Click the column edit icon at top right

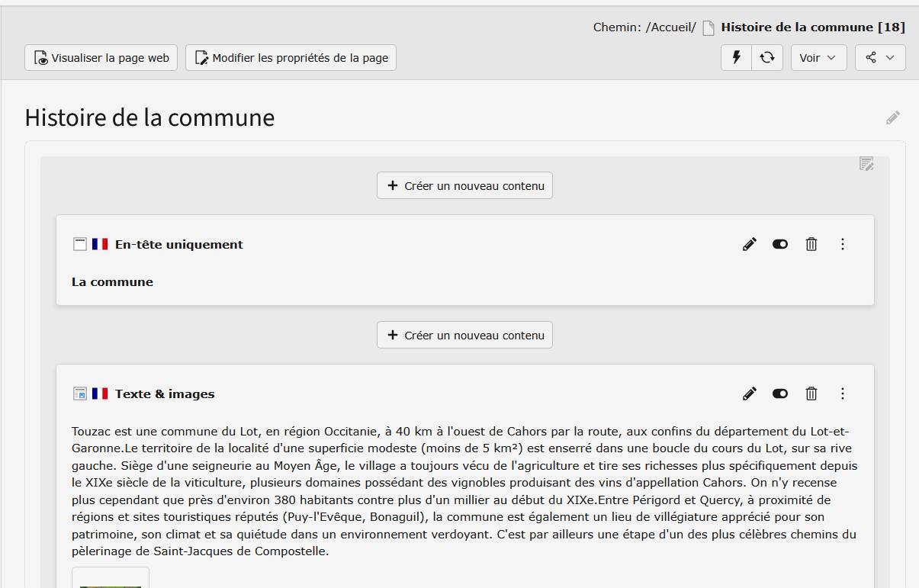pos(866,163)
